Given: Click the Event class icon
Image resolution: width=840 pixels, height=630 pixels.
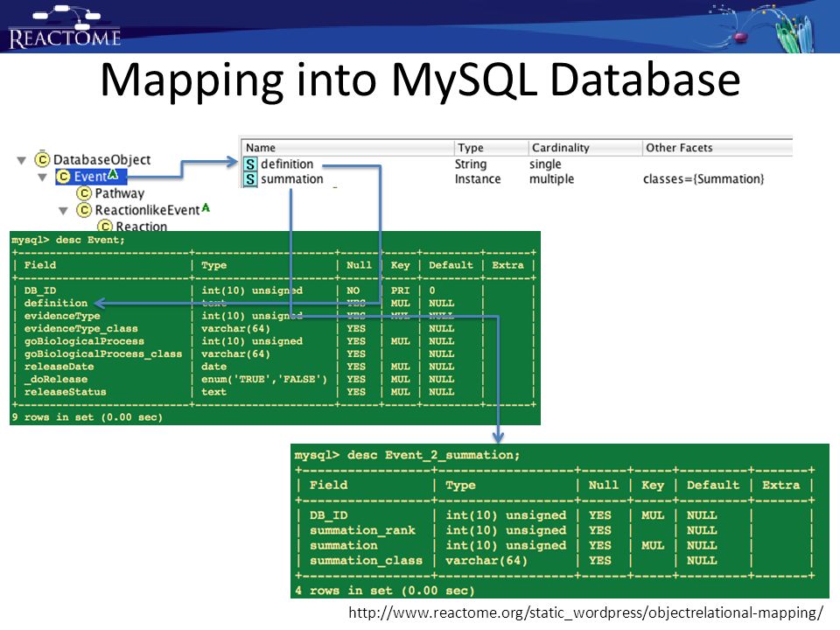Looking at the screenshot, I should click(64, 176).
